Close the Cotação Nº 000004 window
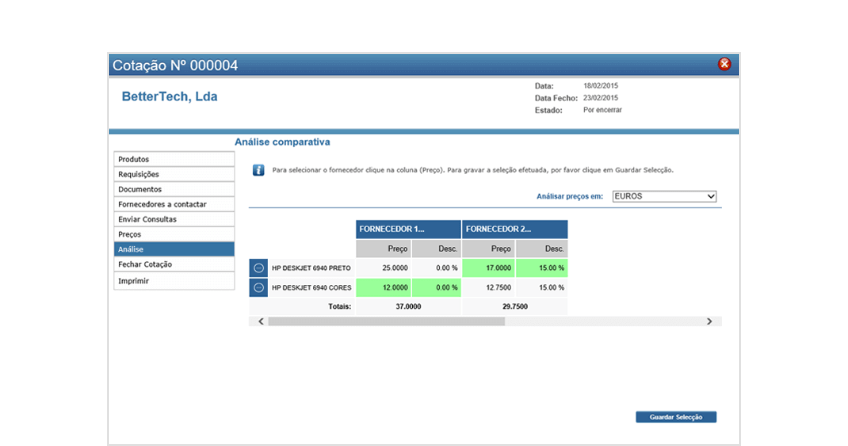848x446 pixels. coord(724,64)
